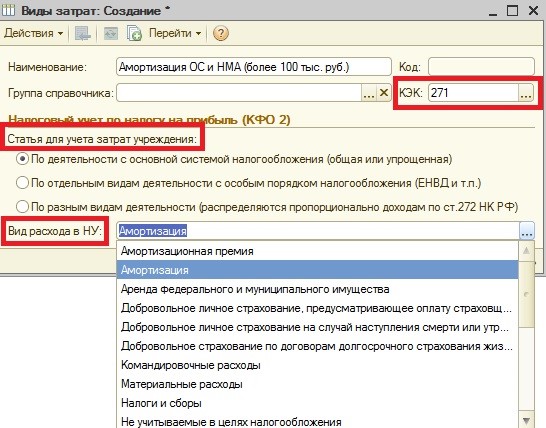546x428 pixels.
Task: Clear the Группа справочника field
Action: 384,93
